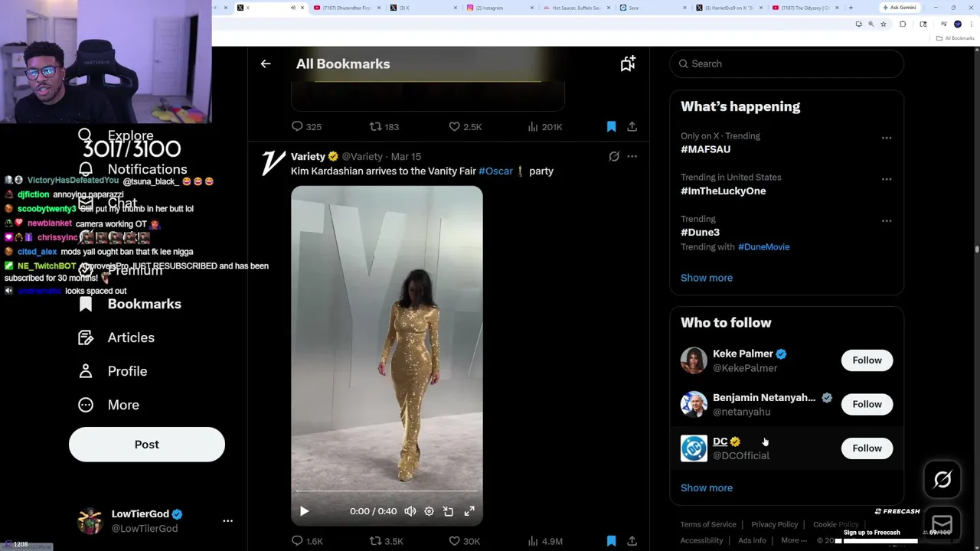Click the white Post button

147,445
